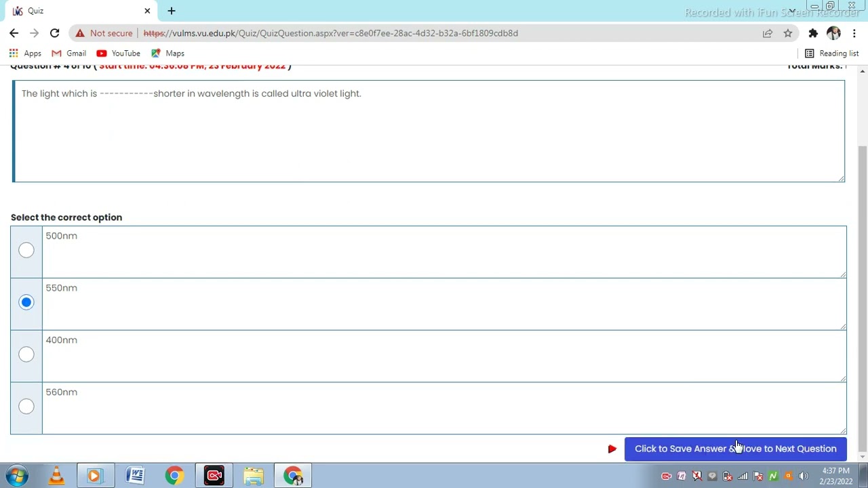
Task: Open the Chrome three-dot menu
Action: click(854, 33)
